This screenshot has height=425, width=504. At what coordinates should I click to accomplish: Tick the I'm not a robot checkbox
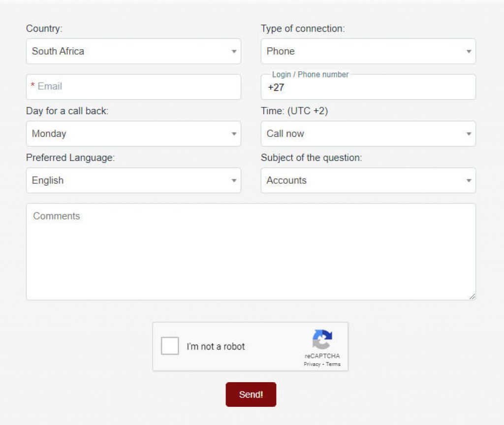[170, 346]
